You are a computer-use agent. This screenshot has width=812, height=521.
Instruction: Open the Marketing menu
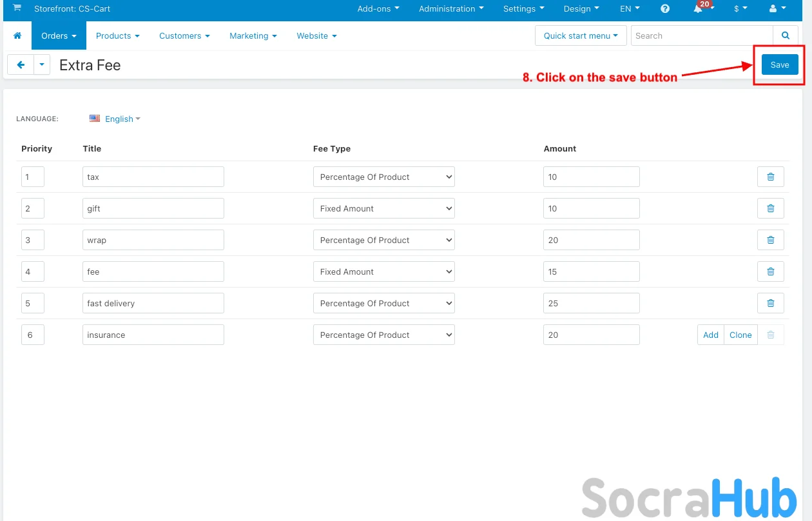tap(253, 36)
